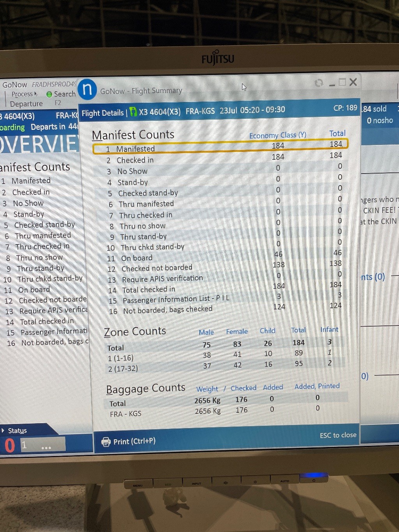Click the green Search circle icon
399x532 pixels.
click(49, 94)
